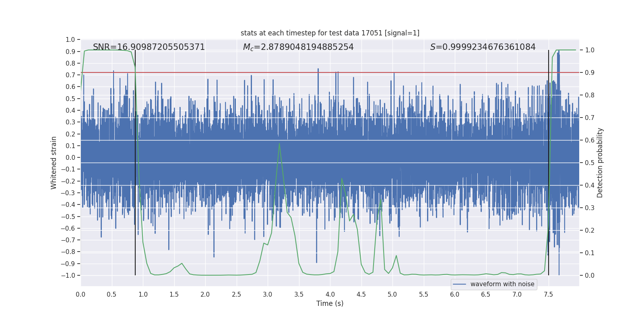Click the 7.5 tick label on the time axis
Screen dimensions: 644x322
(x=548, y=295)
